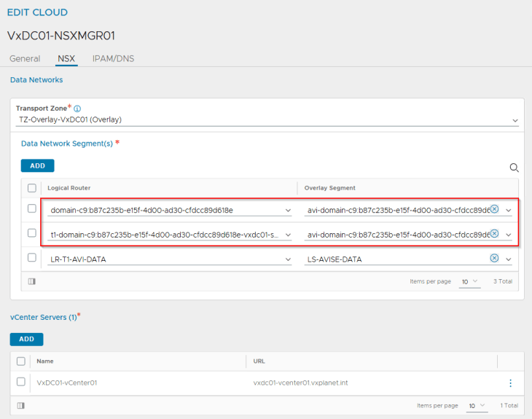
Task: Clear the LS-AVISE-DATA overlay segment value
Action: [x=494, y=258]
